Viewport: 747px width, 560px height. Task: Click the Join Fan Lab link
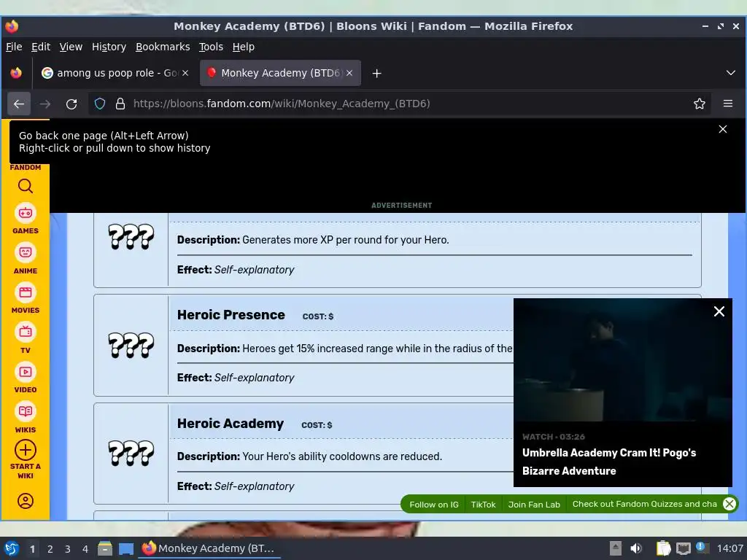click(x=534, y=505)
